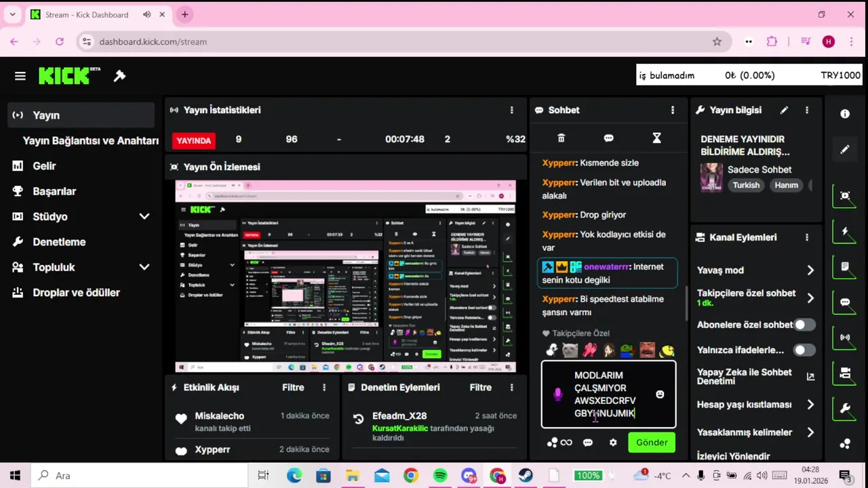Click the wrench icon in right sidebar
Screen dimensions: 868x488
point(845,408)
